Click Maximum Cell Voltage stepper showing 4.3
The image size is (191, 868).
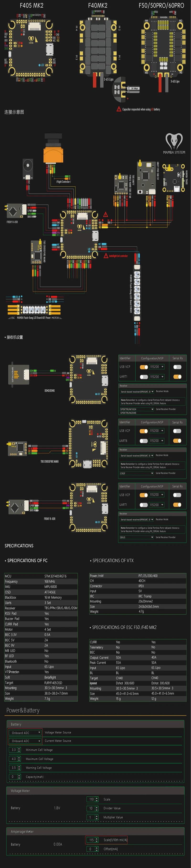tap(15, 759)
